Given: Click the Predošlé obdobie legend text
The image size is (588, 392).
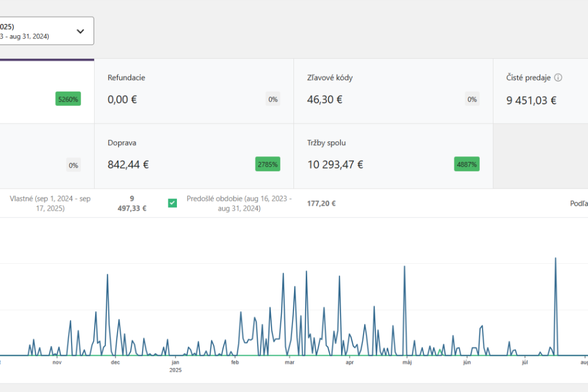Looking at the screenshot, I should click(239, 203).
